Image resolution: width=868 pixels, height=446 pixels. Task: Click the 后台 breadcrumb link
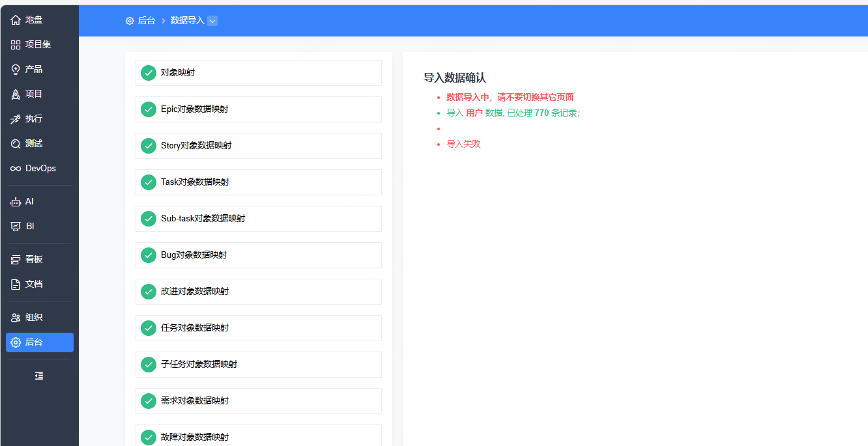[x=147, y=21]
